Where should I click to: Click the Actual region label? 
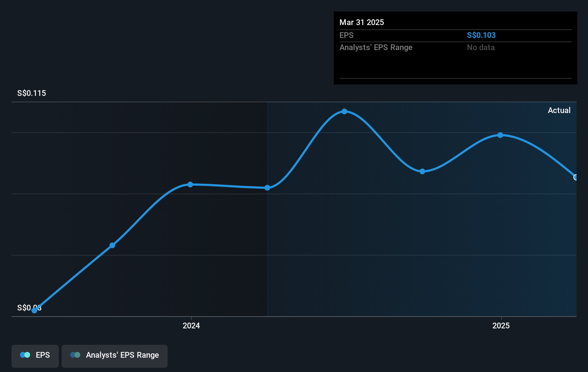tap(559, 111)
